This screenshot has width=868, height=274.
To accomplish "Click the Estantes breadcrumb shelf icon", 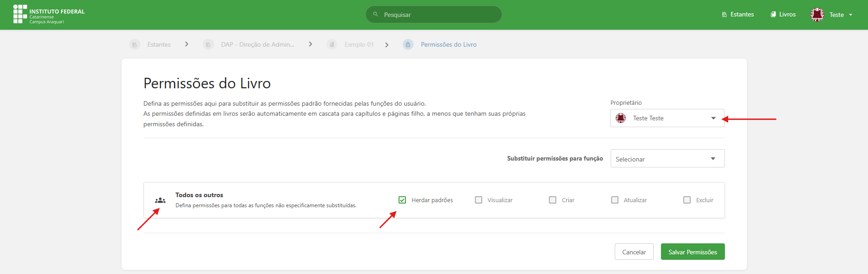I will 135,44.
